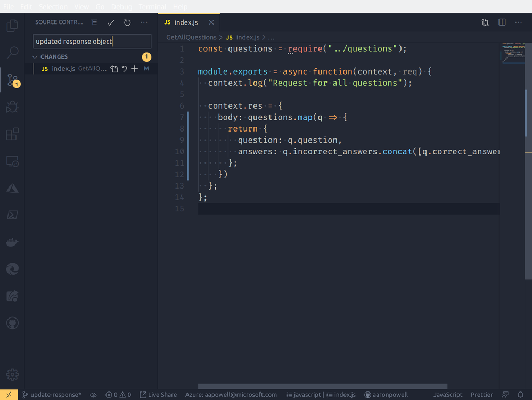Open changes compare icon in editor toolbar
Screen dimensions: 532x400
[x=485, y=22]
